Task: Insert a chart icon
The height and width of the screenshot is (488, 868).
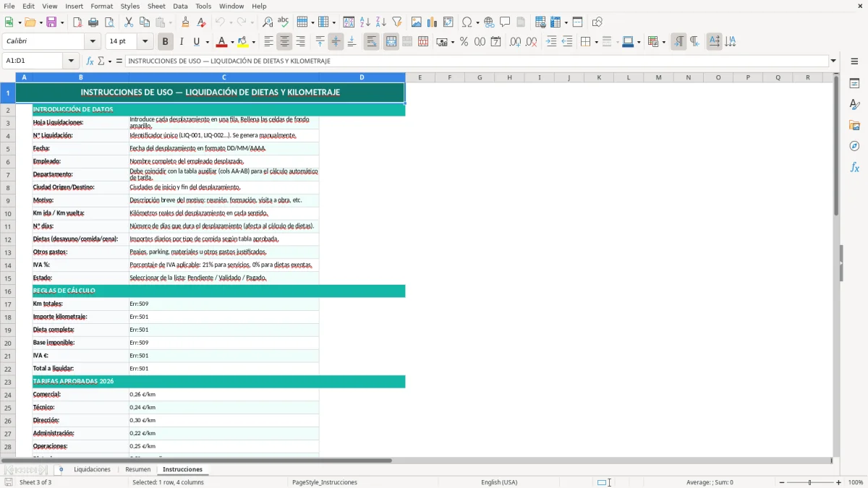Action: 433,22
